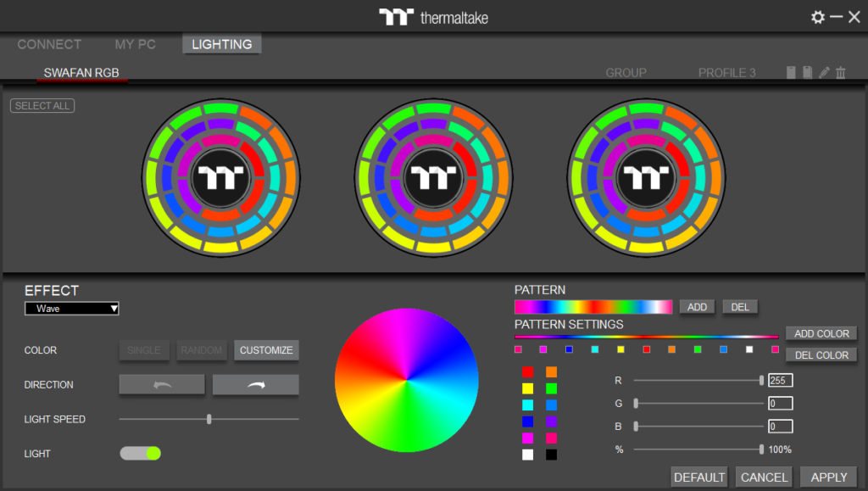Select the SWAFAN RGB device tab

(x=81, y=73)
